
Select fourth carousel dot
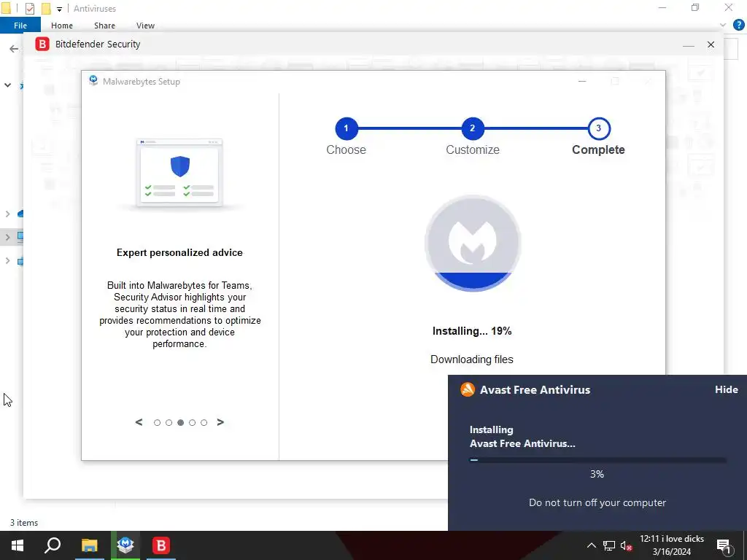192,423
